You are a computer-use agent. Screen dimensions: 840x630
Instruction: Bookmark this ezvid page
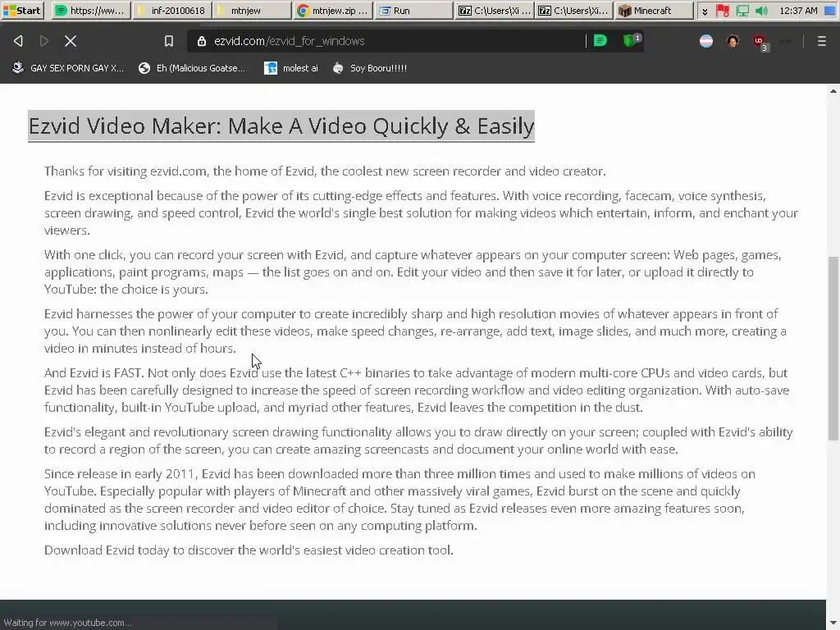tap(169, 41)
